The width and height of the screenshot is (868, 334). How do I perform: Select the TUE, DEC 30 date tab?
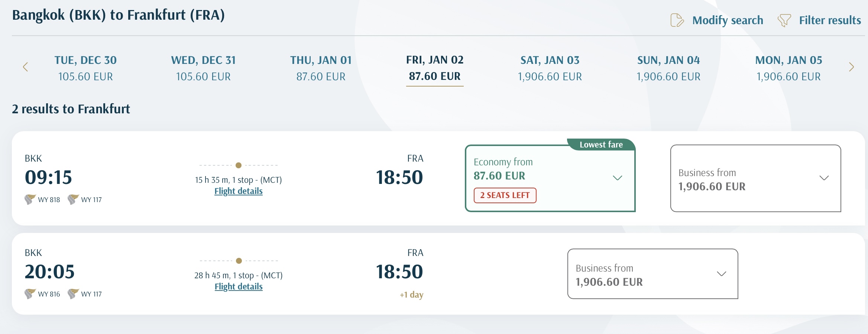point(85,68)
